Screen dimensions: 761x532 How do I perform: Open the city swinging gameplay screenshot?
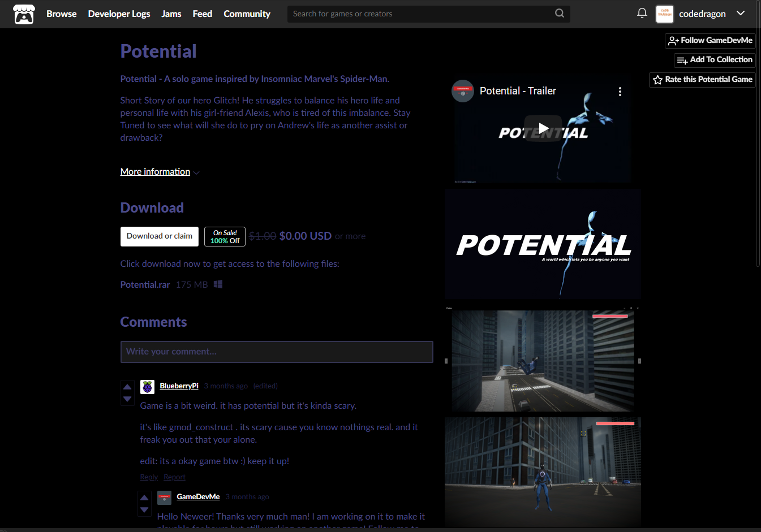click(x=543, y=360)
